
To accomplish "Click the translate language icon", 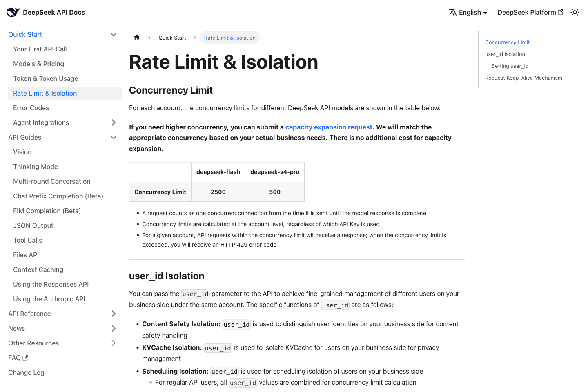I will 453,12.
